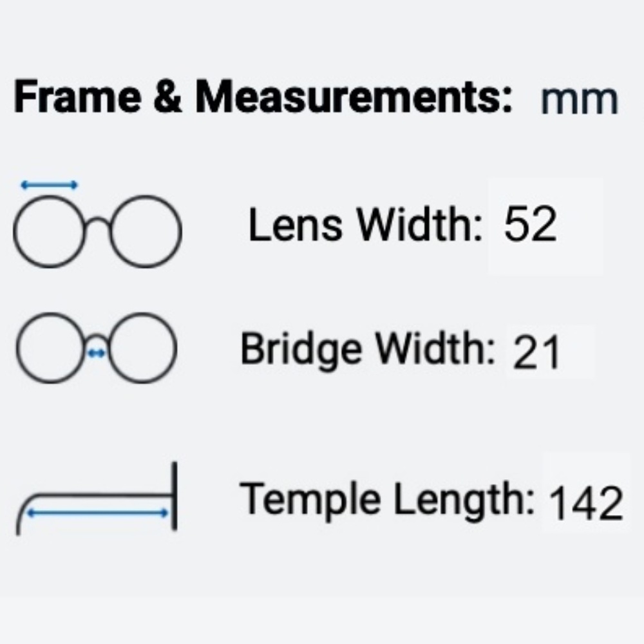The height and width of the screenshot is (644, 644).
Task: Click the right lens of the top glasses icon
Action: (146, 232)
